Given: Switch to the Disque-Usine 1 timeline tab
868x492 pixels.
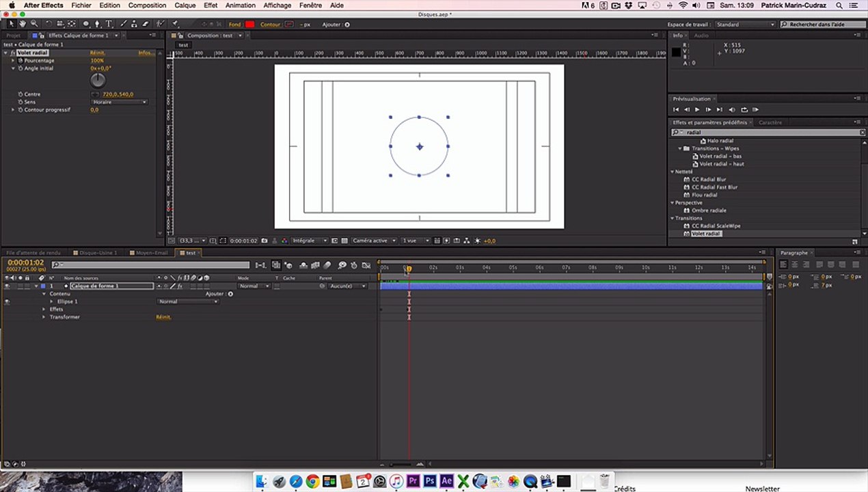Looking at the screenshot, I should pos(99,253).
